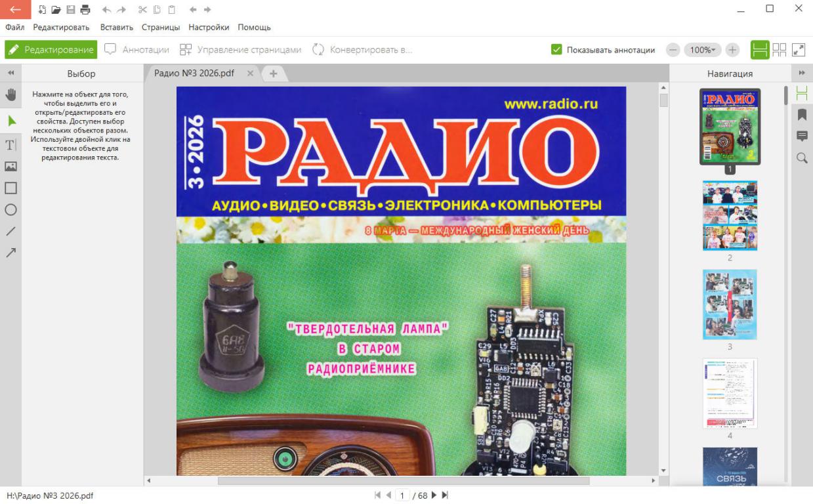Open the Страницы menu
This screenshot has width=813, height=504.
click(x=161, y=28)
